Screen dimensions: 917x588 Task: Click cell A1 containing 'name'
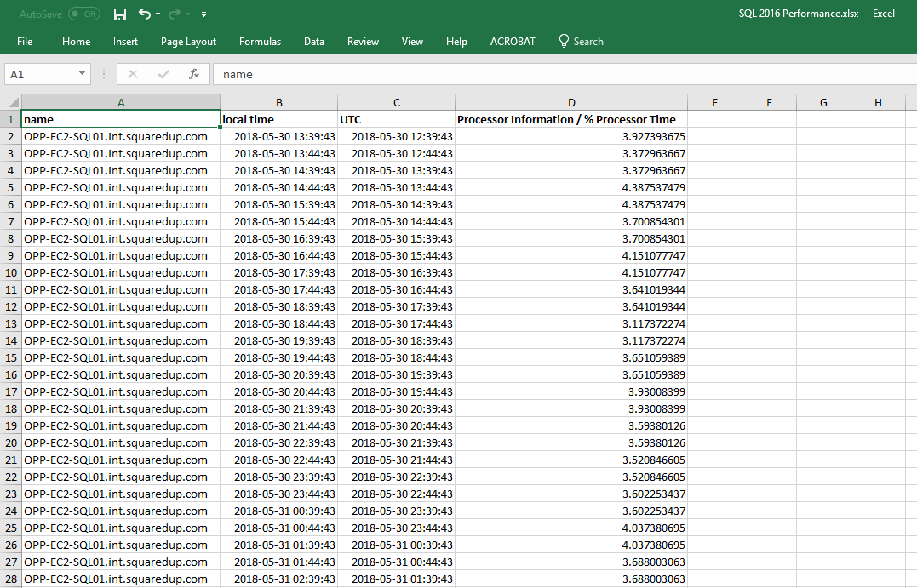120,119
